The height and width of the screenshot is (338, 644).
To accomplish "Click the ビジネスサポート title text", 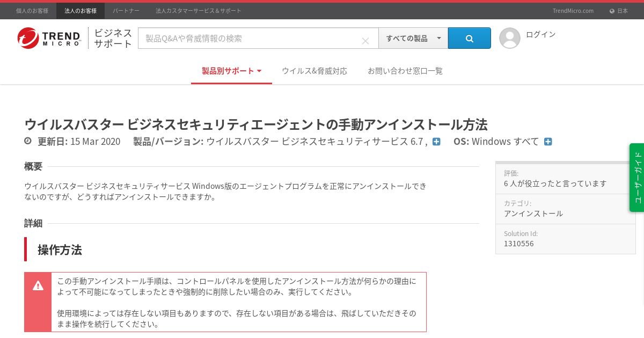I will coord(113,38).
